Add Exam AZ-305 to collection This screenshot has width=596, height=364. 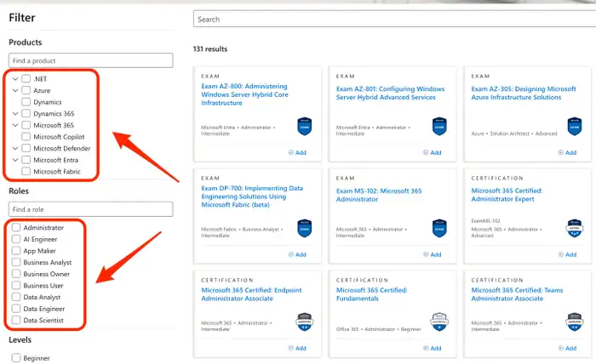[567, 152]
